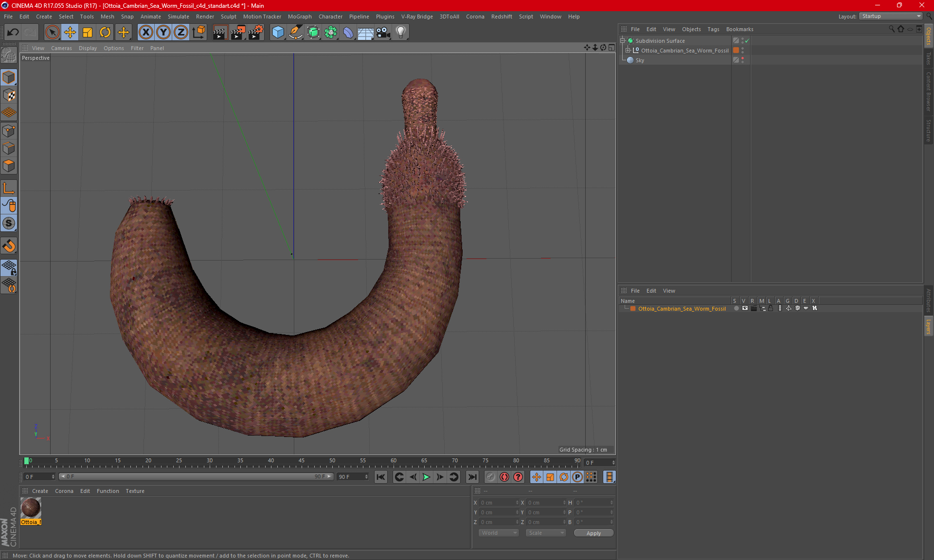Switch to Texture mode
Image resolution: width=934 pixels, height=560 pixels.
(x=9, y=95)
